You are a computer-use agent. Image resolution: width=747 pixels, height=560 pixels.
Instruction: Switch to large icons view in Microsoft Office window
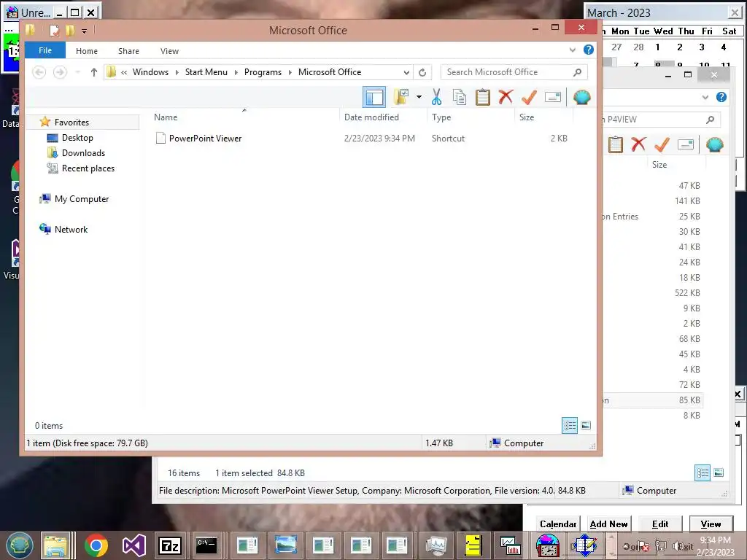pos(586,425)
